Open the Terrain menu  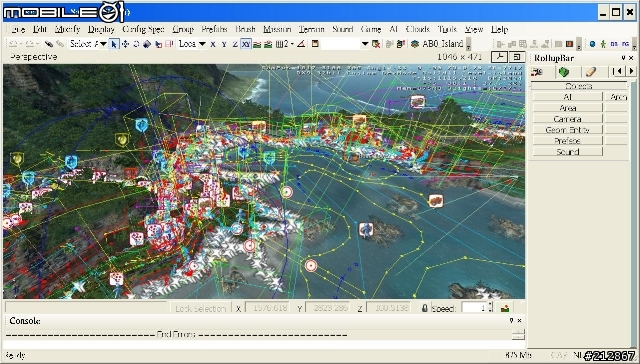coord(311,29)
